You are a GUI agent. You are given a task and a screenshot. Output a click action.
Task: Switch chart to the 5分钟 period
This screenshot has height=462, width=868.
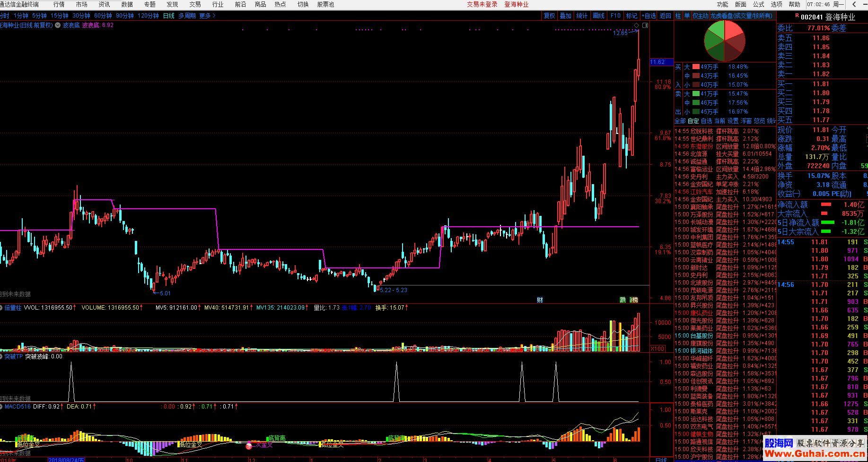[39, 16]
